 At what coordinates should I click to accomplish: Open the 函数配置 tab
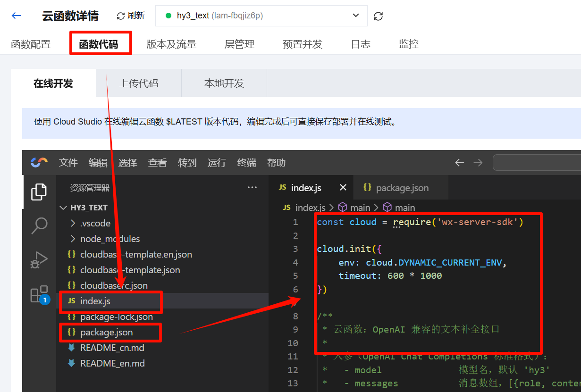pyautogui.click(x=31, y=44)
